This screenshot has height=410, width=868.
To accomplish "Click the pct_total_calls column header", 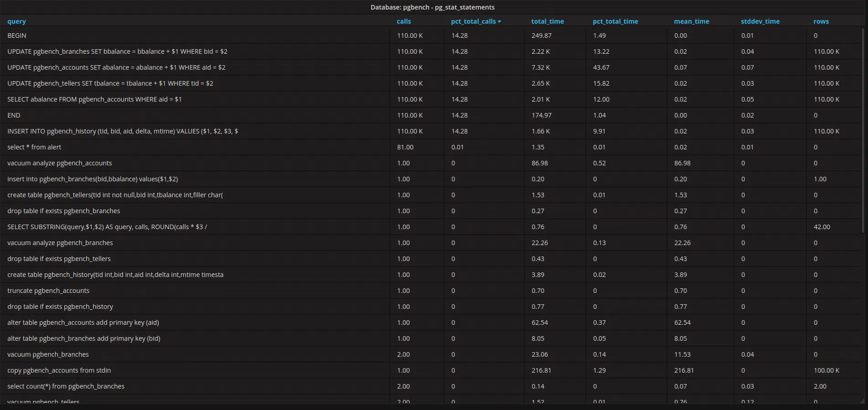I will 473,21.
